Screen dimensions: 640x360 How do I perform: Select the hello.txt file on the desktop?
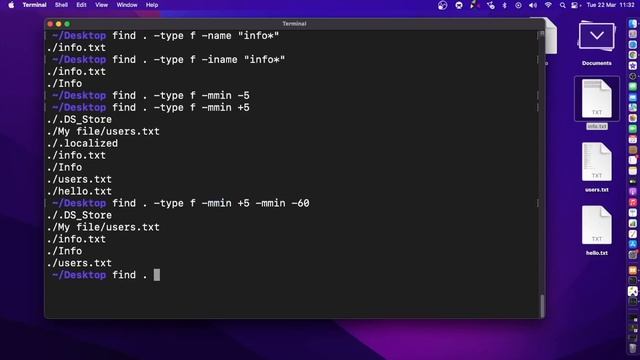tap(597, 230)
